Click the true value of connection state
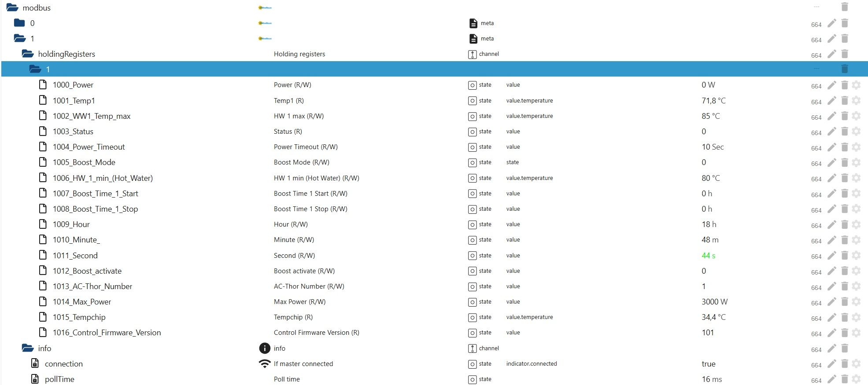 click(708, 364)
